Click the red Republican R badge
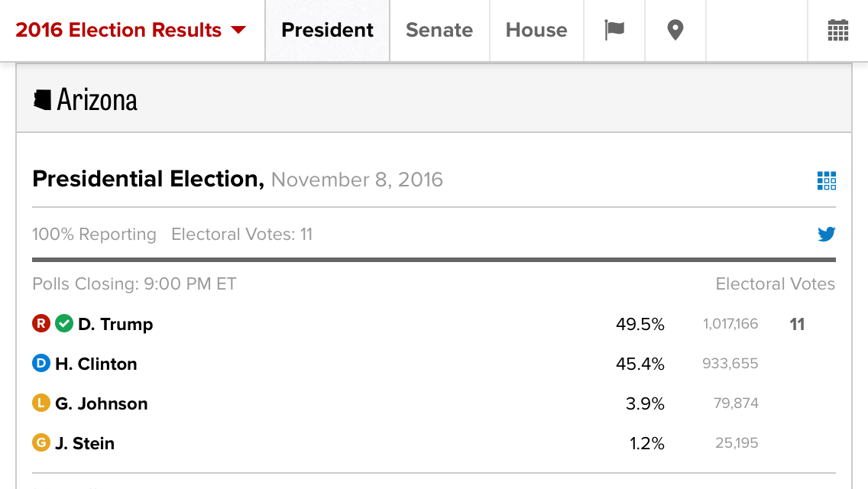Screen dimensions: 868x489 pyautogui.click(x=41, y=323)
